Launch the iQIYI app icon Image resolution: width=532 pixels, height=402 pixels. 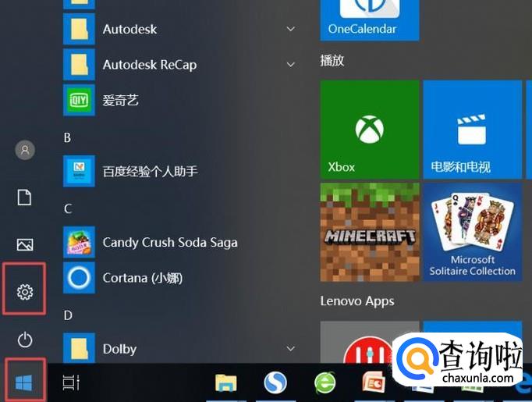79,100
